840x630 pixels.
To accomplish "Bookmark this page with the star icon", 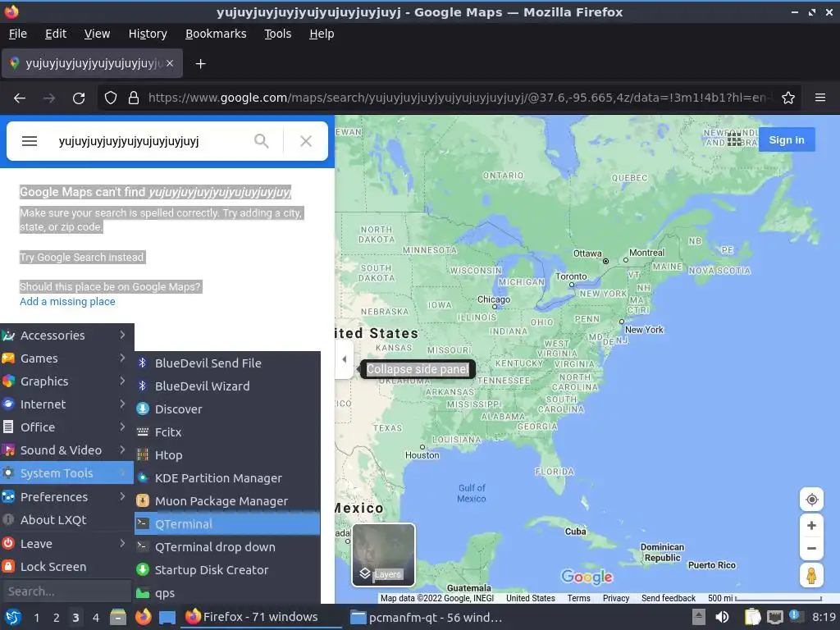I will click(788, 98).
